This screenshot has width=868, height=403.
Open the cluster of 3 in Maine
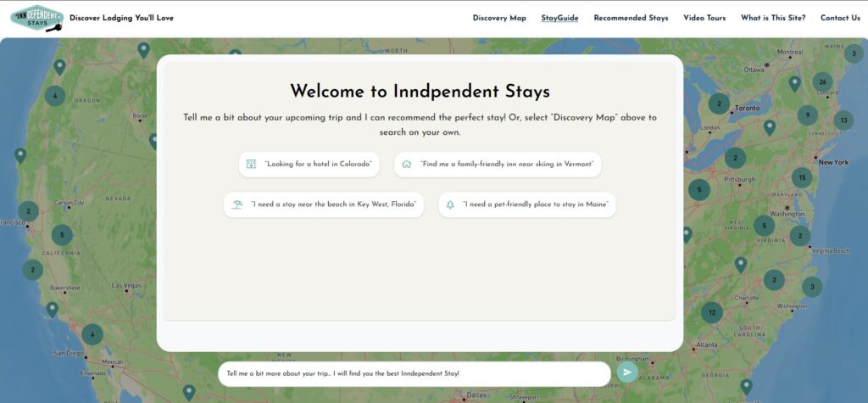(x=854, y=53)
